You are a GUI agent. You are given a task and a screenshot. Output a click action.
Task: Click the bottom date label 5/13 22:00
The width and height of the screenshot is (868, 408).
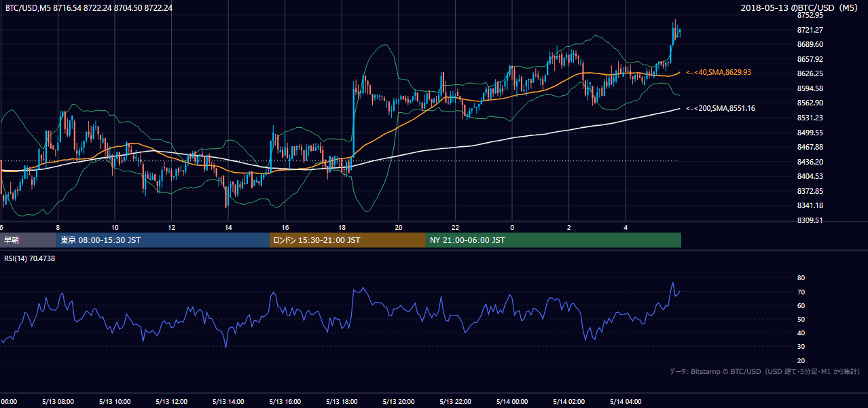coord(455,401)
